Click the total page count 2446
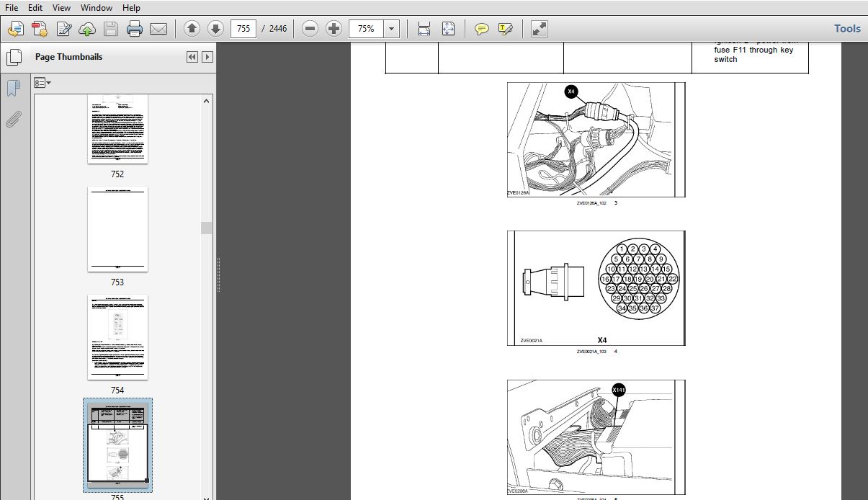The height and width of the screenshot is (500, 868). [278, 29]
